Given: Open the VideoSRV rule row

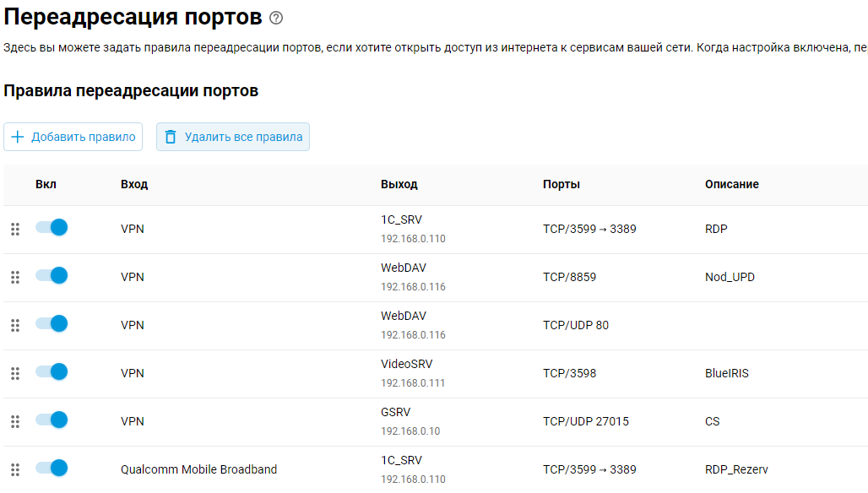Looking at the screenshot, I should [x=406, y=365].
